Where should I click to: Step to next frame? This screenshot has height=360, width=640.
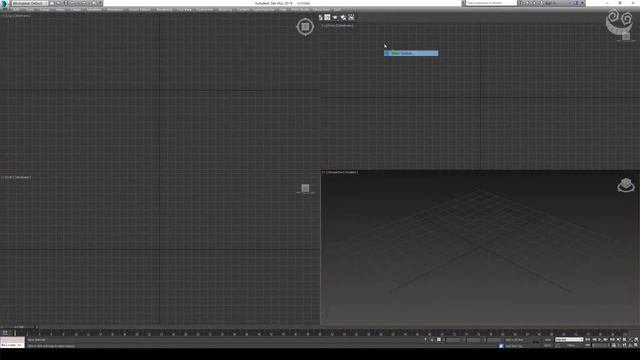pos(606,340)
